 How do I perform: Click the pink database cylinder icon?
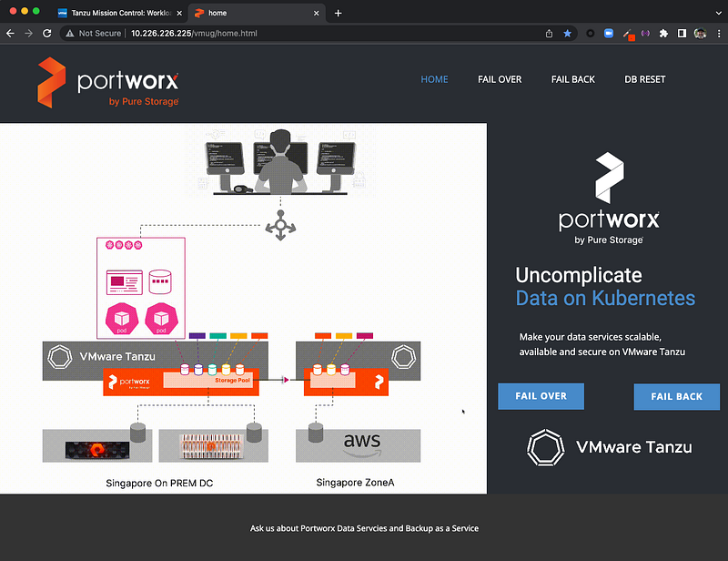pos(160,281)
